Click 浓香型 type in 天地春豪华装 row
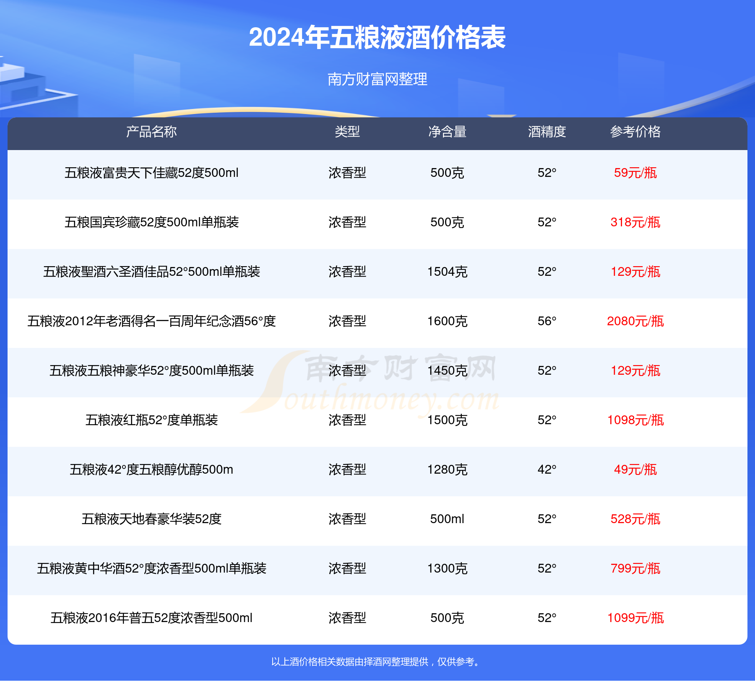 pyautogui.click(x=347, y=519)
